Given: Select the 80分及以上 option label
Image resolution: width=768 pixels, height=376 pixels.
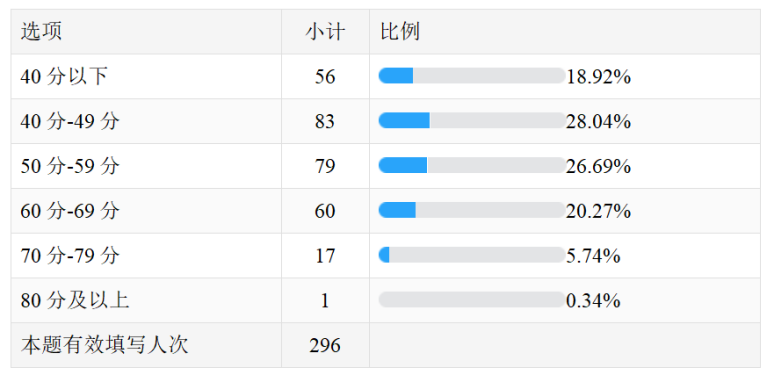Looking at the screenshot, I should [75, 301].
